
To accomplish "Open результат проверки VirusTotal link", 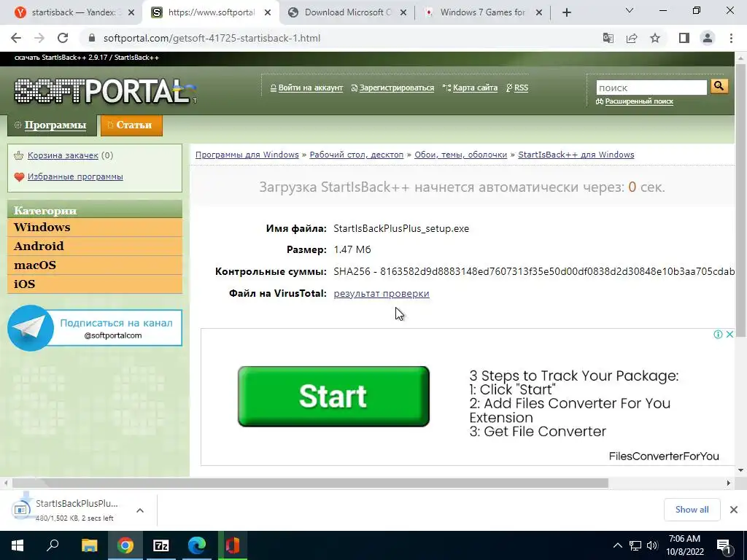I will (x=382, y=293).
